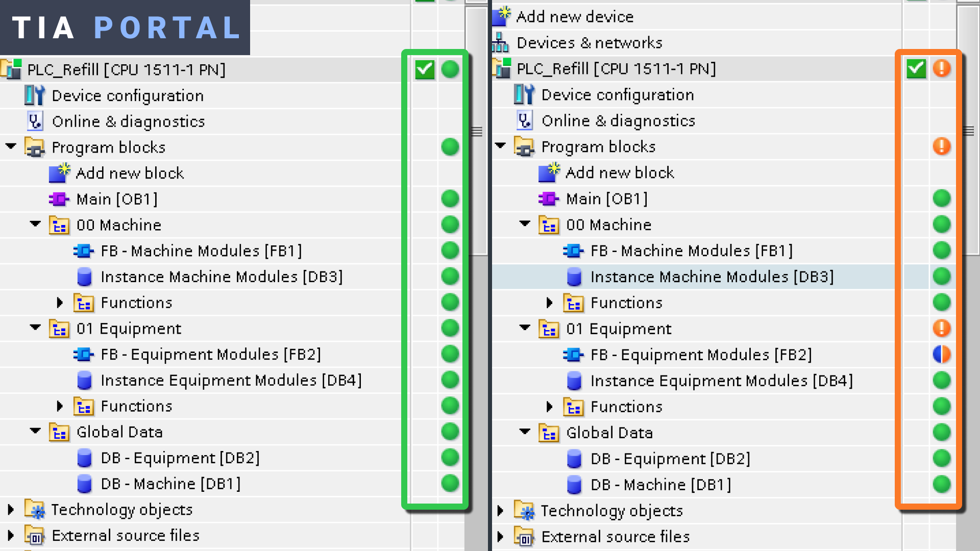Click green status dot of left PLC_Refill
Viewport: 980px width, 551px height.
coord(450,69)
